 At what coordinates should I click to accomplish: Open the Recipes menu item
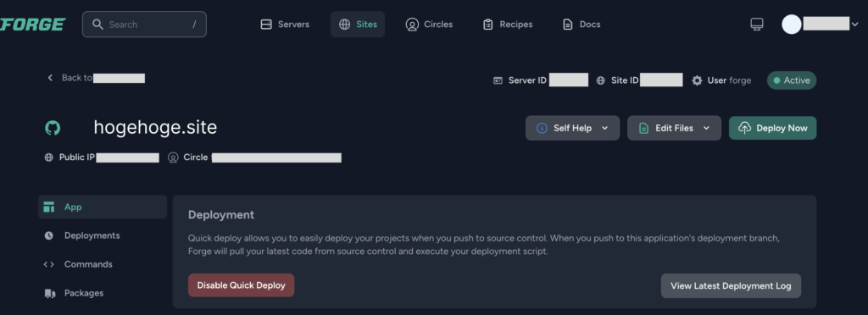508,25
